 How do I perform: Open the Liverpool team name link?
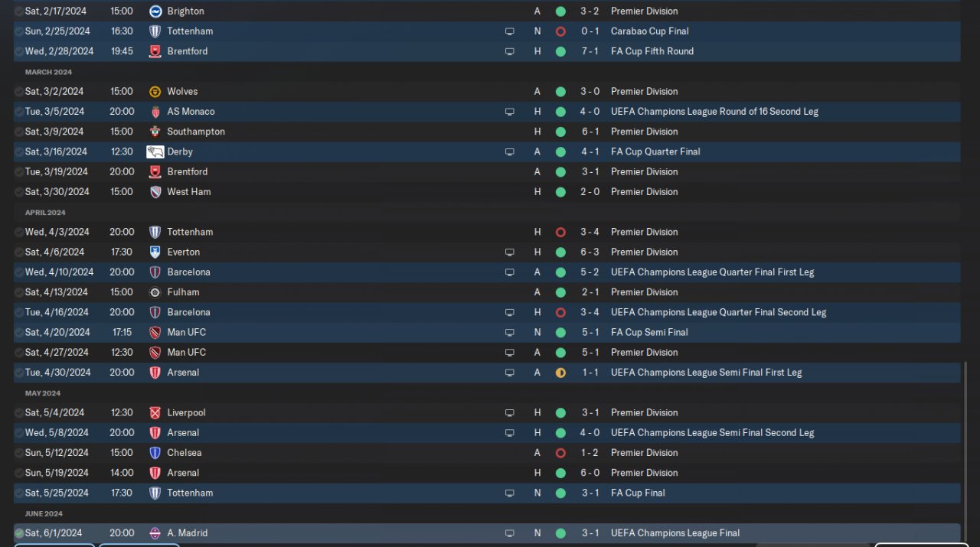pos(186,413)
